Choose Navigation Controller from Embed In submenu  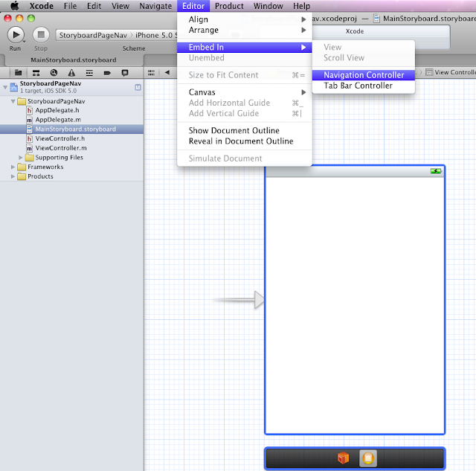tap(364, 75)
